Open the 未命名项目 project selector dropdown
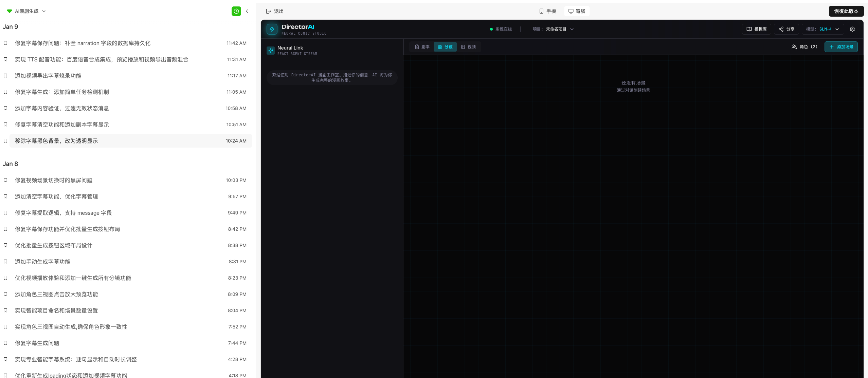868x378 pixels. (x=559, y=29)
